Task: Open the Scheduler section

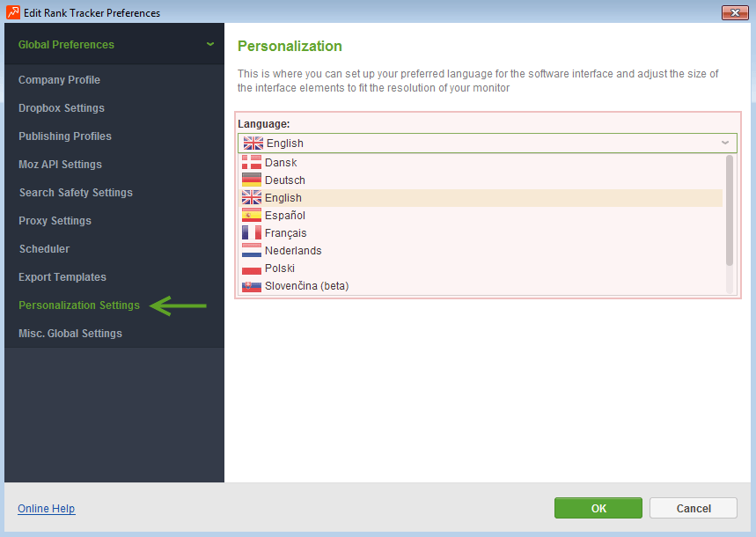Action: [x=44, y=249]
